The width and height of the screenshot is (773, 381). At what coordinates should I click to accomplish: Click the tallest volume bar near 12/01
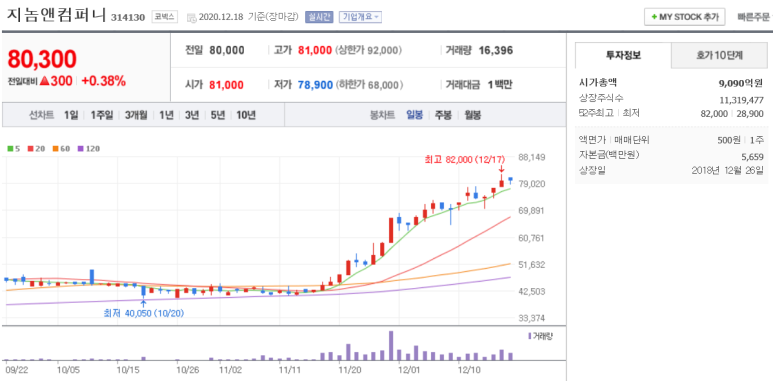click(x=391, y=346)
